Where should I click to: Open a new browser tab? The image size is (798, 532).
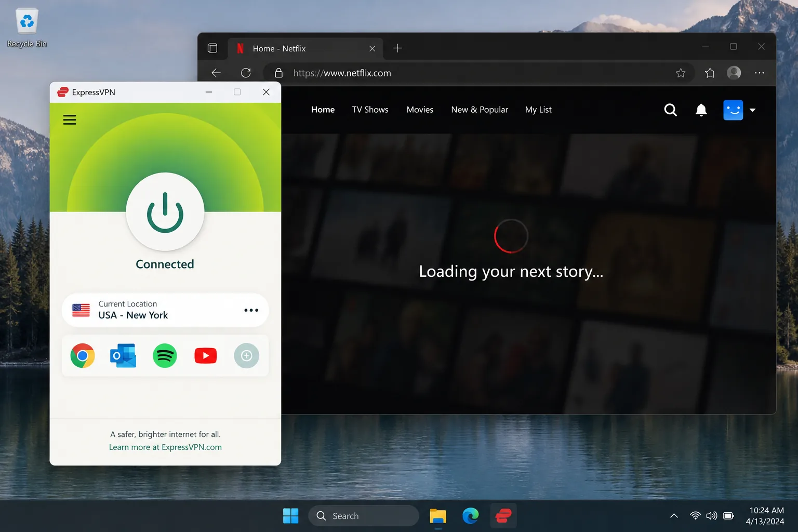[x=398, y=48]
